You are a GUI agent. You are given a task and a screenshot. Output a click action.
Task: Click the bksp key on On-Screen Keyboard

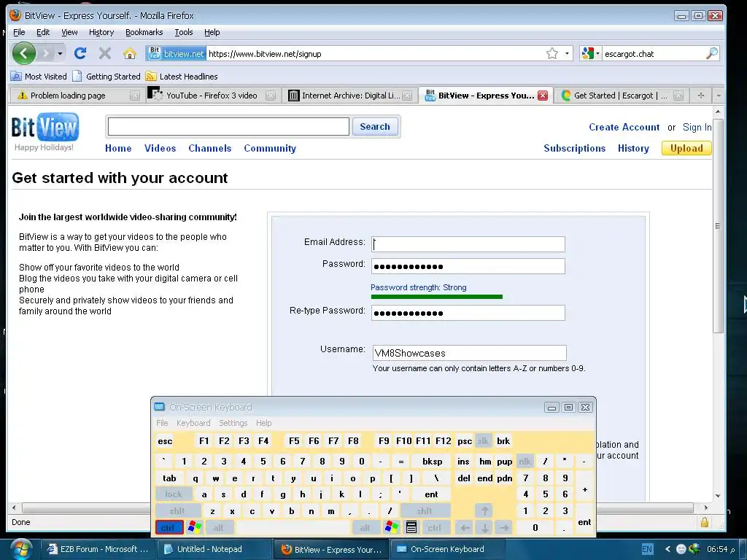tap(433, 461)
